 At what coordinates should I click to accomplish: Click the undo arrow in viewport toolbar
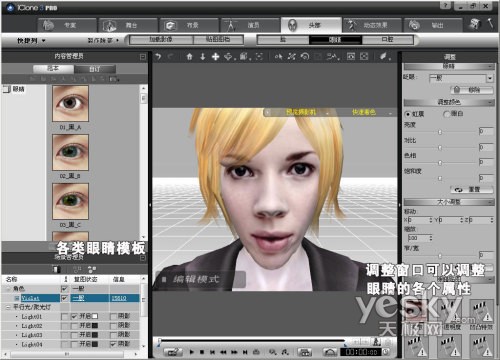pos(159,57)
